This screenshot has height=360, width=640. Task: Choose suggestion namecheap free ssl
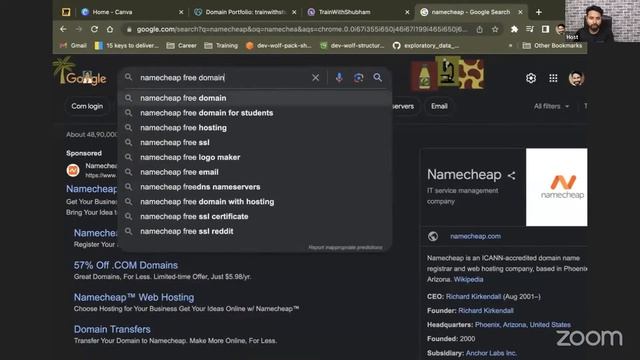255,142
